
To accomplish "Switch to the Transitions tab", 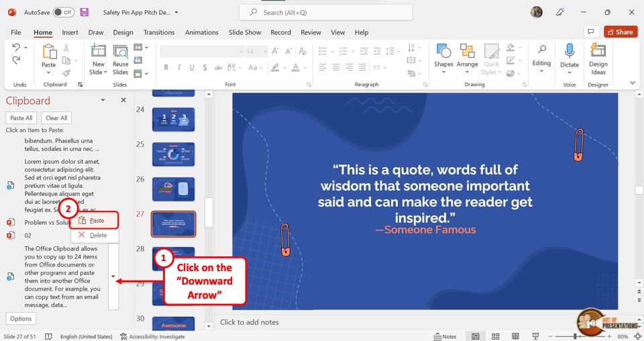I will coord(159,32).
